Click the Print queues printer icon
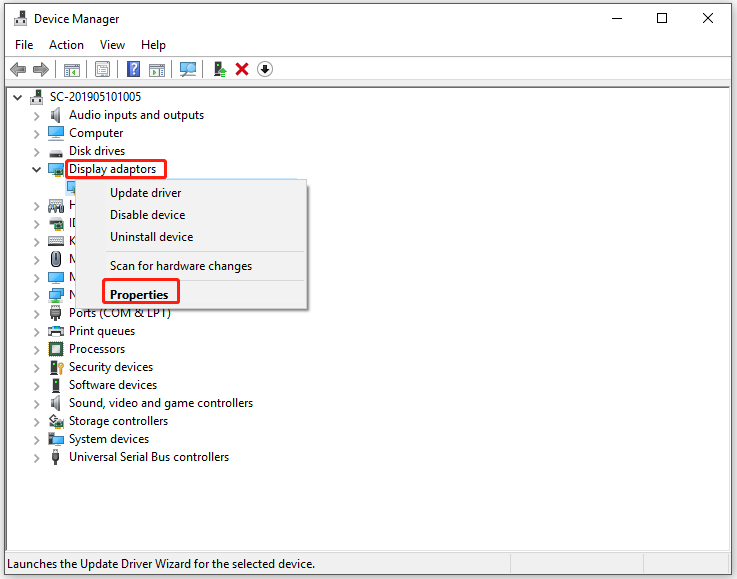737x579 pixels. (56, 331)
